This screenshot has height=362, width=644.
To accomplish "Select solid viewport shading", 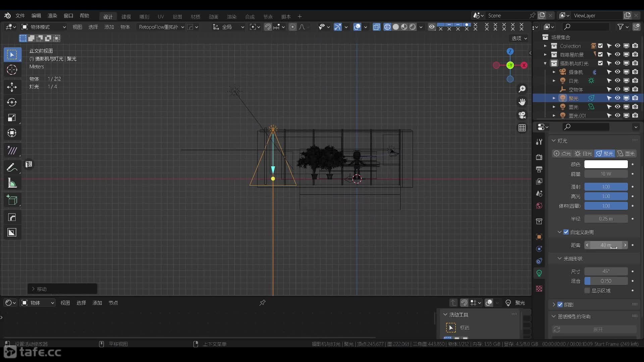I will (x=396, y=27).
